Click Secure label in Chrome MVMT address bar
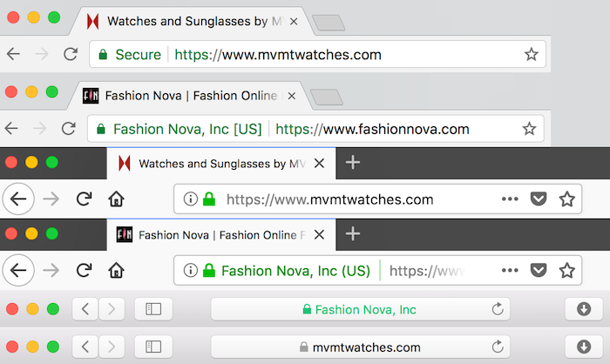Screen dimensions: 610x364 pos(138,55)
